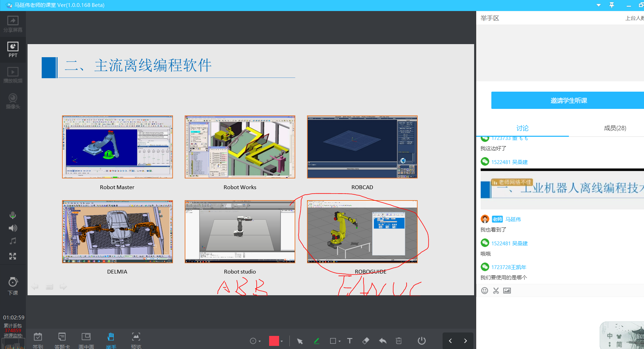Clear annotations with trash icon

[399, 341]
